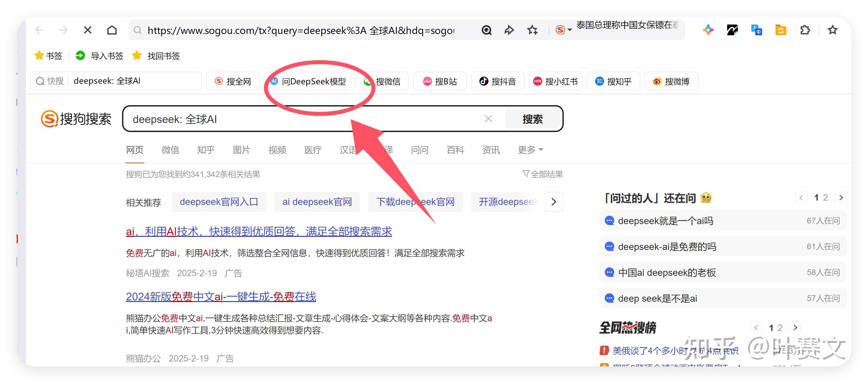Switch to the 资讯 tab

tap(491, 150)
